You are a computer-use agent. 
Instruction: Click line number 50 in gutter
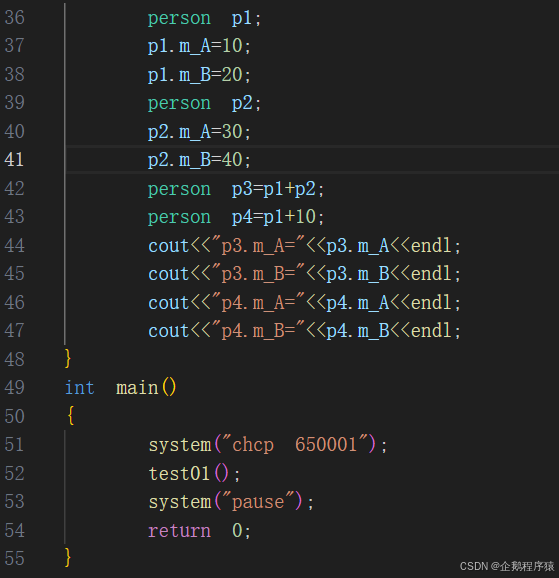click(14, 417)
